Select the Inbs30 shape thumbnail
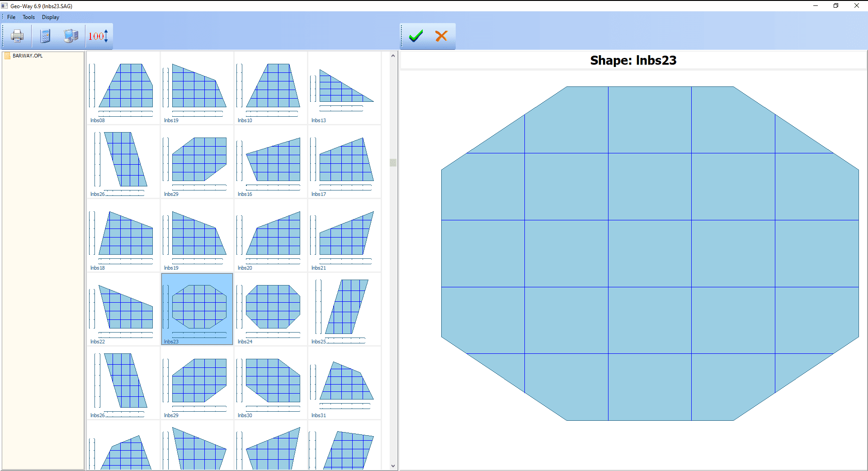Screen dimensions: 868x471 pos(270,383)
